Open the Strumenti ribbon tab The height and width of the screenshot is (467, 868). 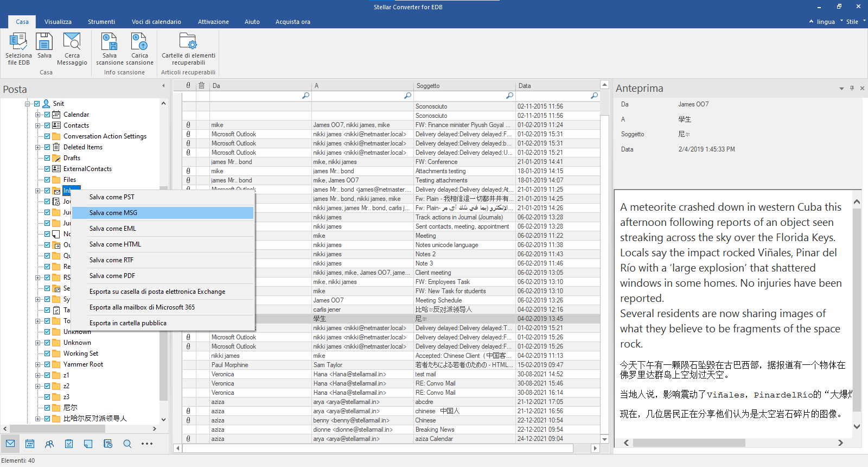(x=101, y=22)
